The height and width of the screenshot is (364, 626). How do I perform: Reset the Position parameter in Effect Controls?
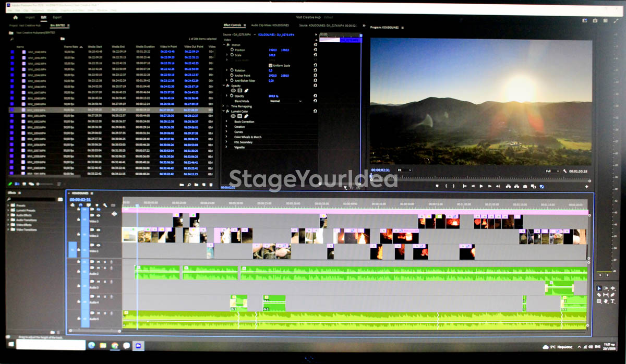[315, 50]
